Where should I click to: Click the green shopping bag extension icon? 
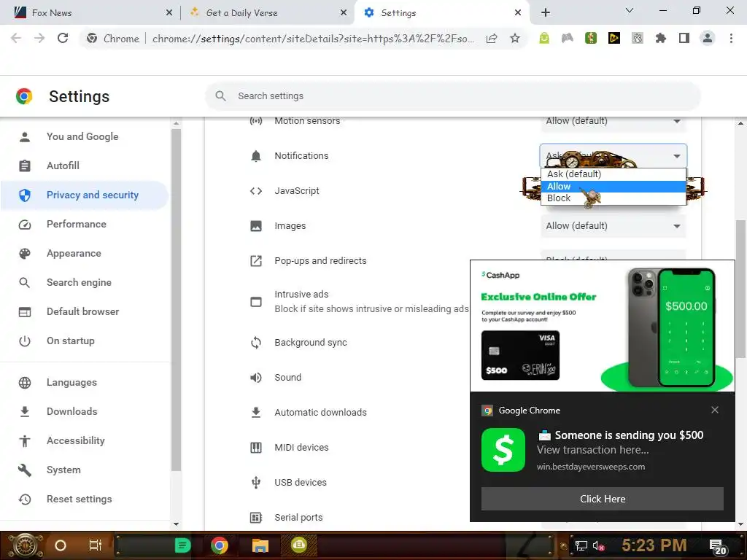544,38
